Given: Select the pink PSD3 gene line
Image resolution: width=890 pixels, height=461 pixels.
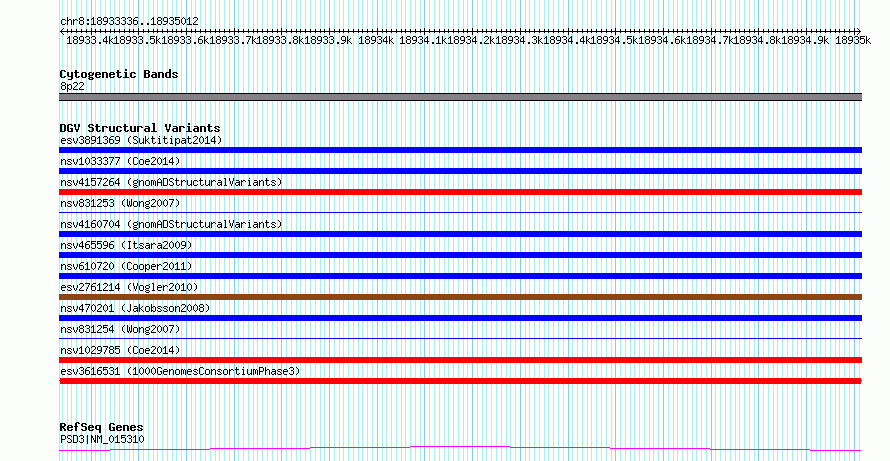Looking at the screenshot, I should 460,449.
